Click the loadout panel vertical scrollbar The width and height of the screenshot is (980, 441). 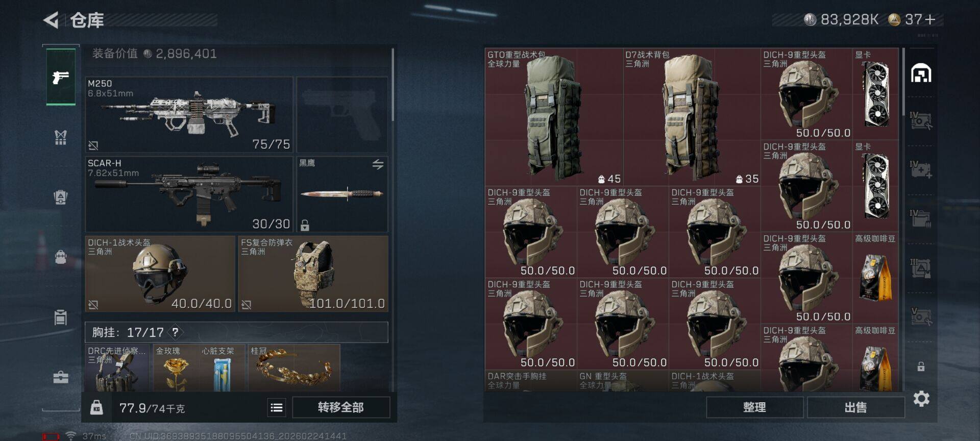click(393, 85)
